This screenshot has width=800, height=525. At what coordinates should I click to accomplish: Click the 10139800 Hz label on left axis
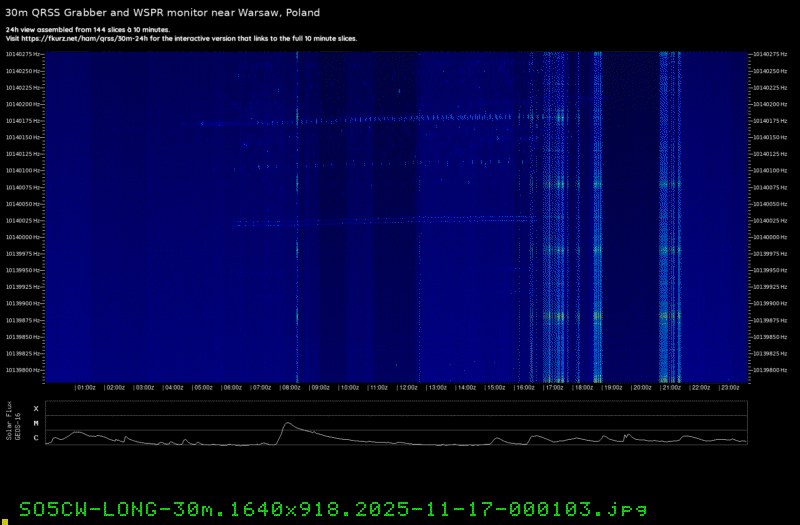point(24,370)
